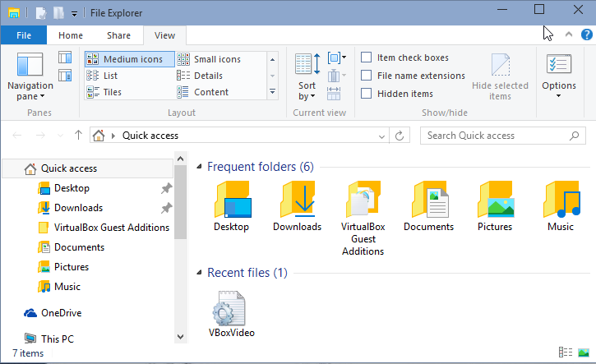Switch to the Home ribbon tab
This screenshot has width=596, height=364.
pos(71,35)
